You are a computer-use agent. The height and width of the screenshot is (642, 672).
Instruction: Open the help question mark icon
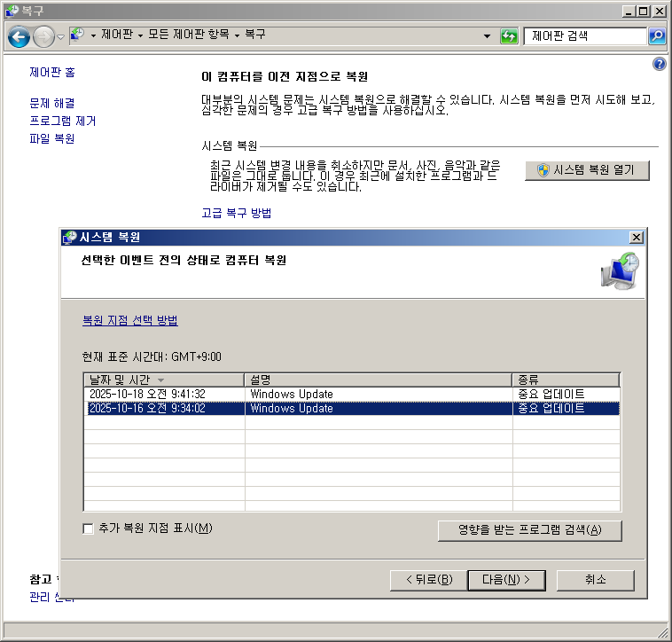[x=659, y=64]
